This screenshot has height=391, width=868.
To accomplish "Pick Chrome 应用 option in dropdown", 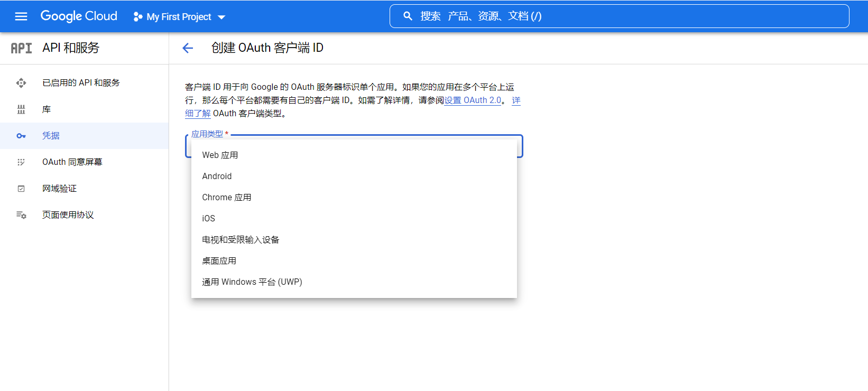I will 226,198.
